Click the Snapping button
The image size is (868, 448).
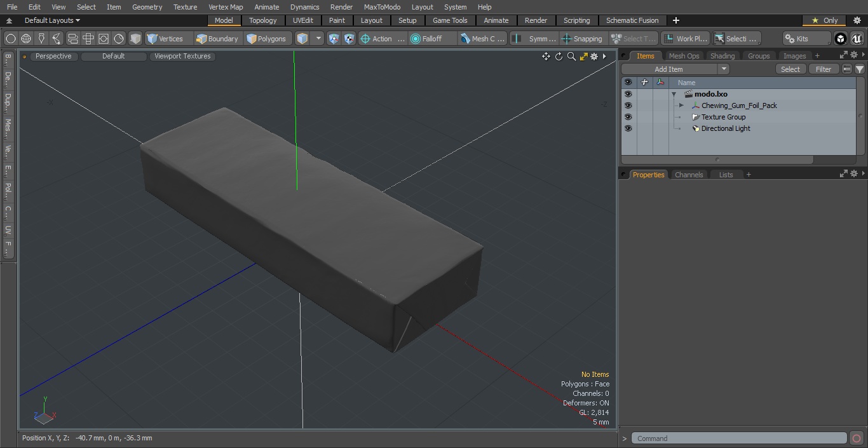(582, 39)
